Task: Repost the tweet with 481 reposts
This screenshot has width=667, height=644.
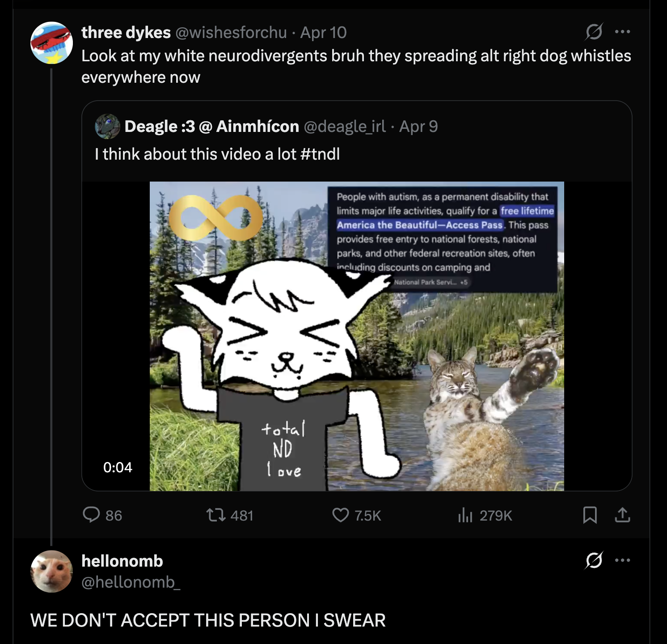Action: tap(215, 515)
